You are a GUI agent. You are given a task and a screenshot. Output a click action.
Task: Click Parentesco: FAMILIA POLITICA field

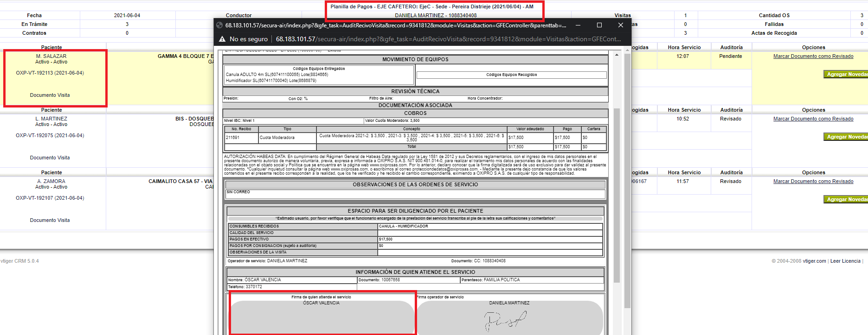coord(532,280)
